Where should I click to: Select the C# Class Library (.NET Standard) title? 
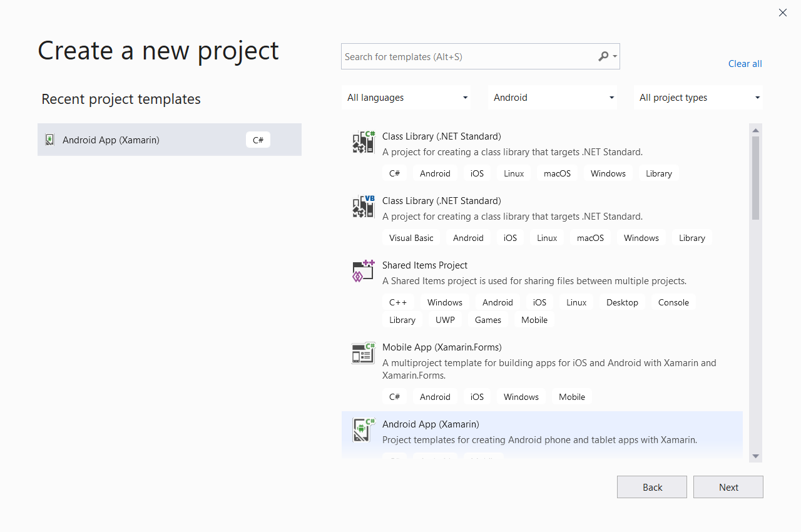click(x=442, y=136)
